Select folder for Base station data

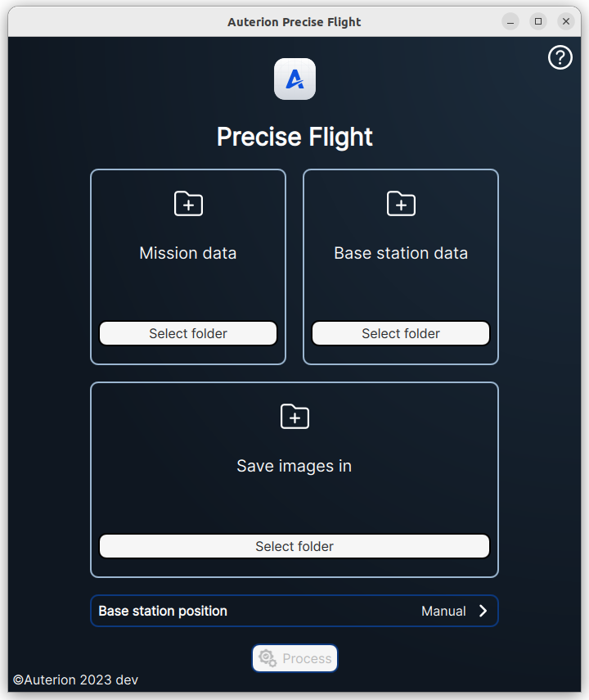(401, 333)
